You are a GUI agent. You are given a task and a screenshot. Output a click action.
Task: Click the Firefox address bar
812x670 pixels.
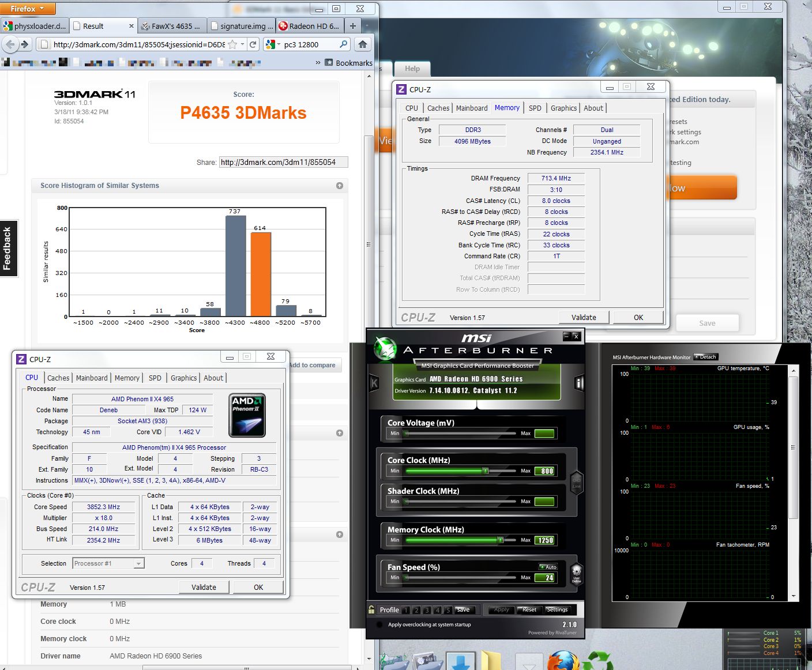point(138,44)
